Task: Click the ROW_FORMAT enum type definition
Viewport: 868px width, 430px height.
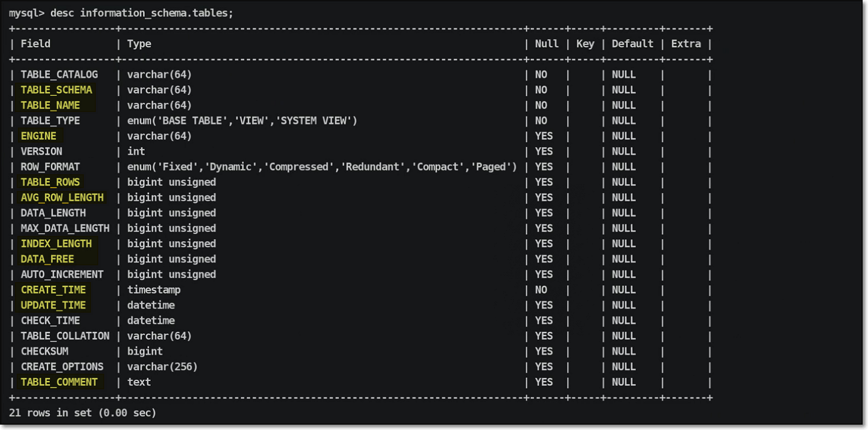Action: point(321,167)
